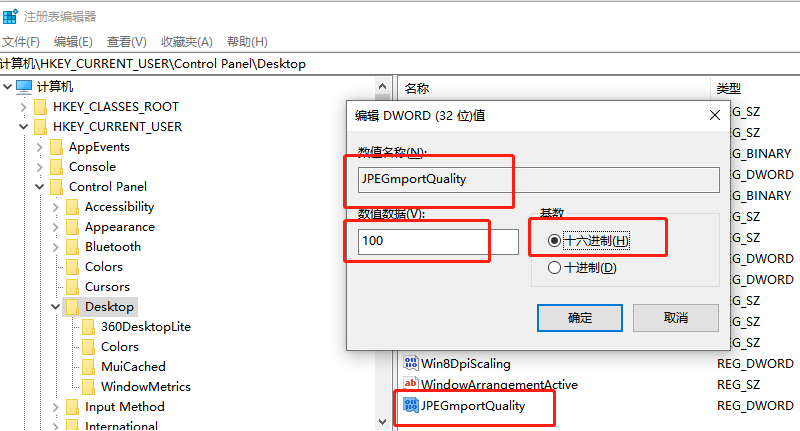Collapse the Control Panel key
This screenshot has height=431, width=800.
pyautogui.click(x=40, y=187)
